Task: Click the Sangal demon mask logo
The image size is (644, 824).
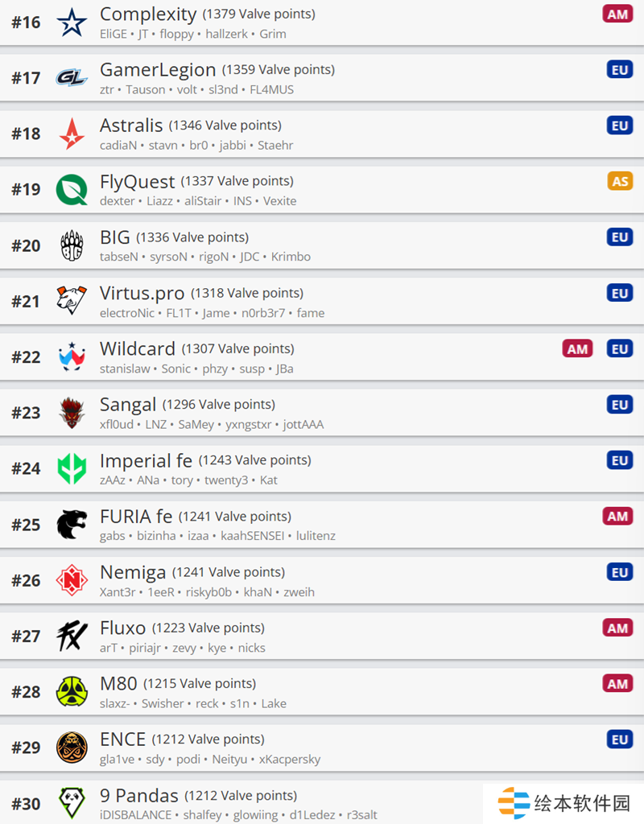Action: [72, 413]
